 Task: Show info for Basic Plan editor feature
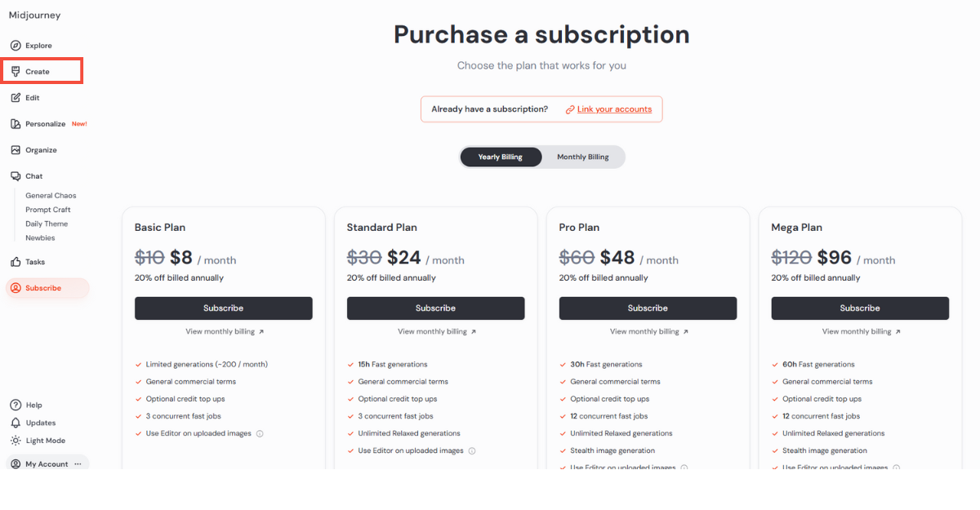pos(260,434)
